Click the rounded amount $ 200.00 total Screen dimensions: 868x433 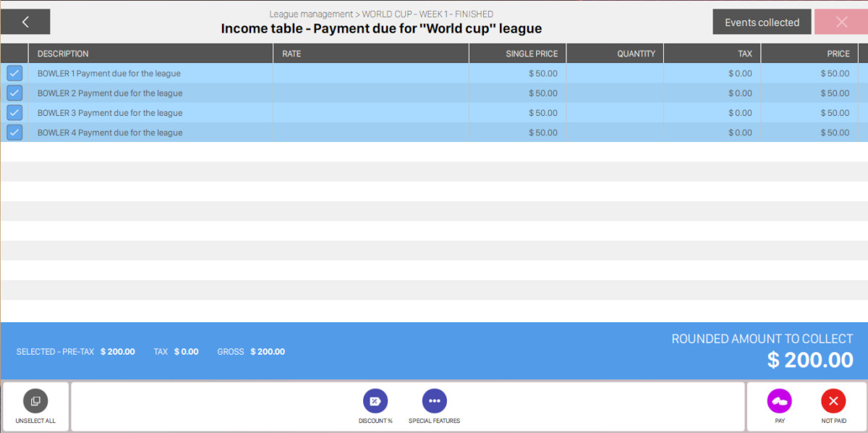click(x=810, y=360)
